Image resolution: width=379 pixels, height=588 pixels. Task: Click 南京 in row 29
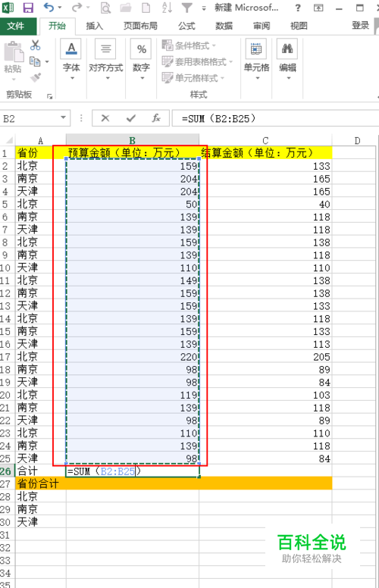pos(40,509)
